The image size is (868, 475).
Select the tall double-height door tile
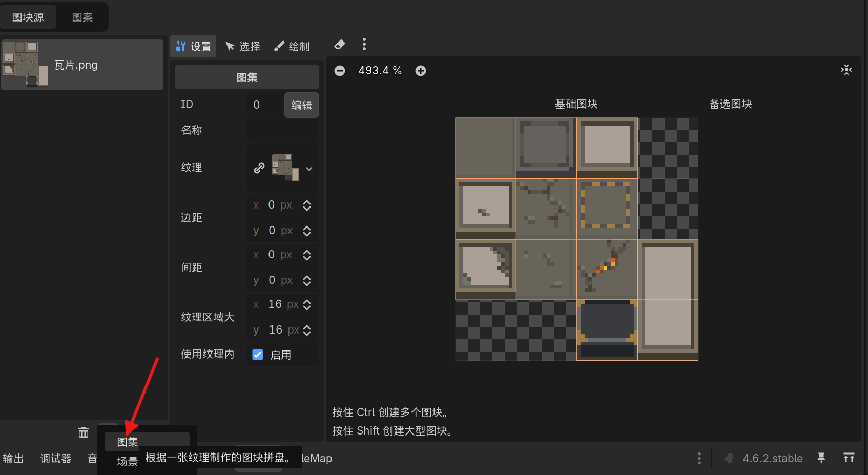tap(668, 300)
